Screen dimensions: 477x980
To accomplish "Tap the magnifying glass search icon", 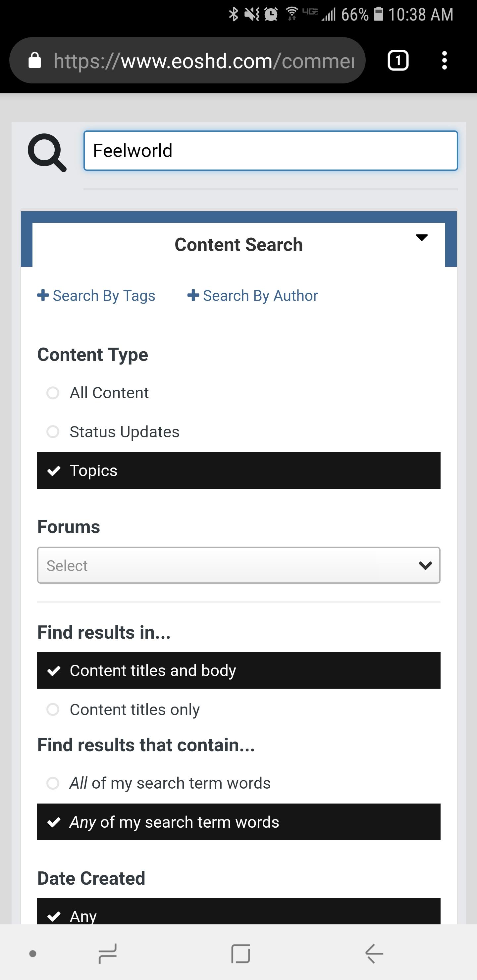I will [x=47, y=152].
